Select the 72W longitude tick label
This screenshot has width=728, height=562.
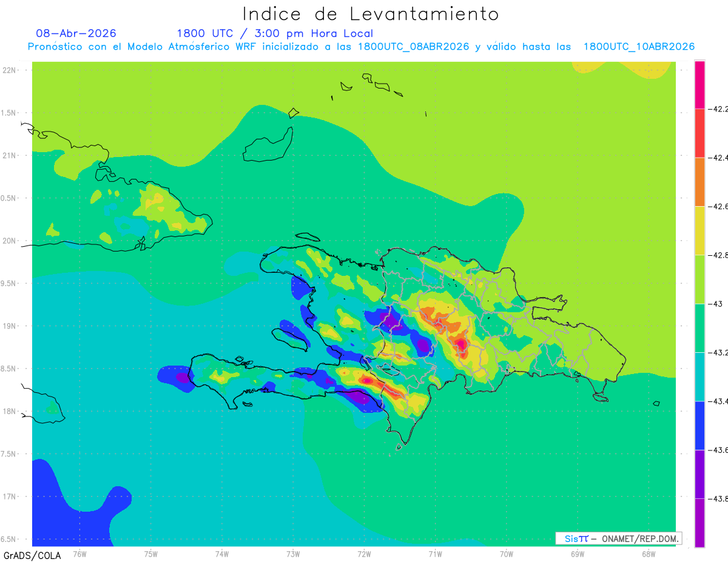tap(364, 554)
